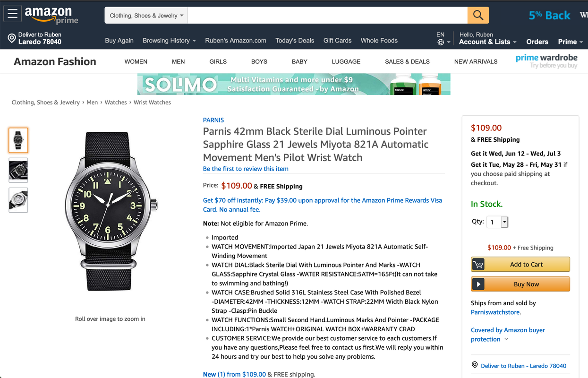Click the cart icon on Add to Cart
588x378 pixels.
pyautogui.click(x=478, y=264)
